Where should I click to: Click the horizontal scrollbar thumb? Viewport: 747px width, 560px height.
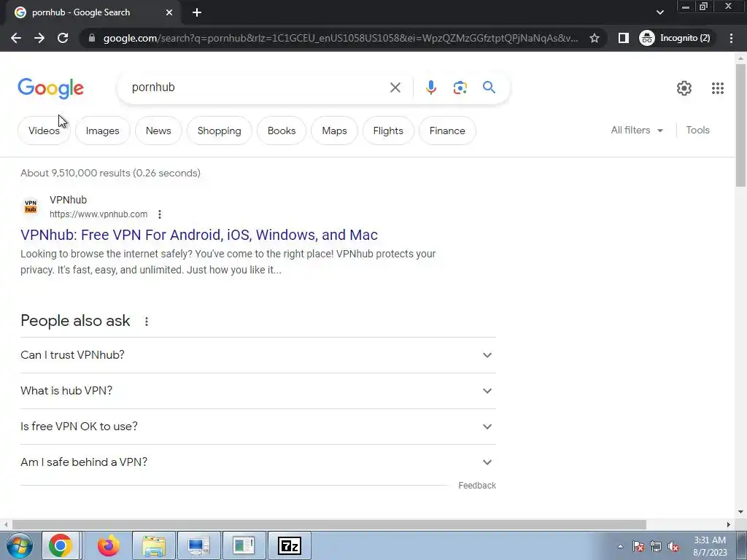(329, 525)
